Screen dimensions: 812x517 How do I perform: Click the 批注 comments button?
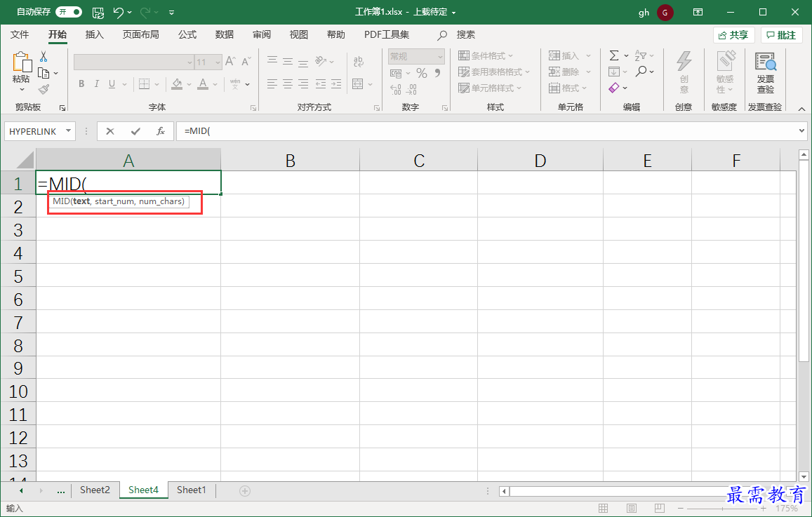(781, 35)
